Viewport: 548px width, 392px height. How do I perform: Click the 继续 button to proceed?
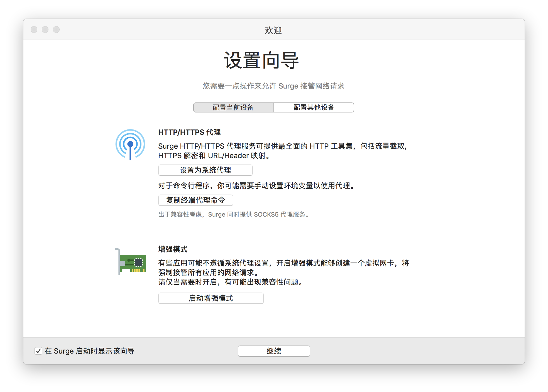click(274, 351)
